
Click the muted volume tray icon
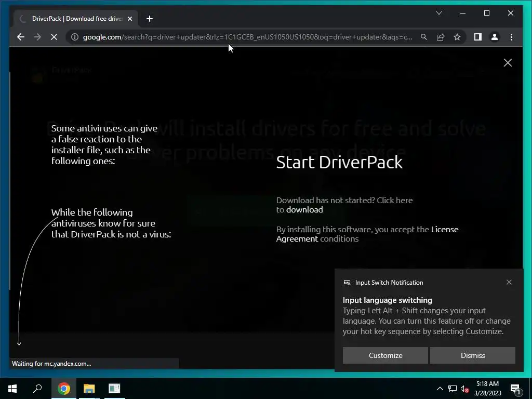tap(464, 389)
